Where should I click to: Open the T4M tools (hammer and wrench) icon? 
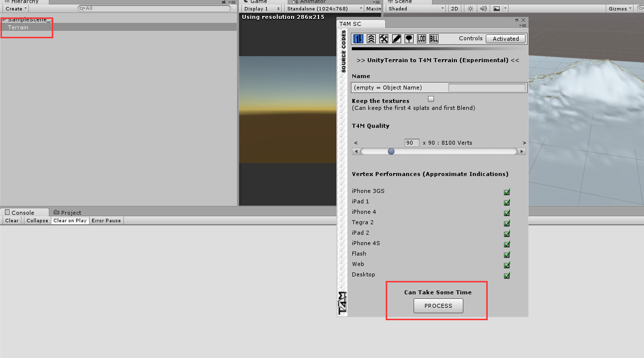(384, 39)
